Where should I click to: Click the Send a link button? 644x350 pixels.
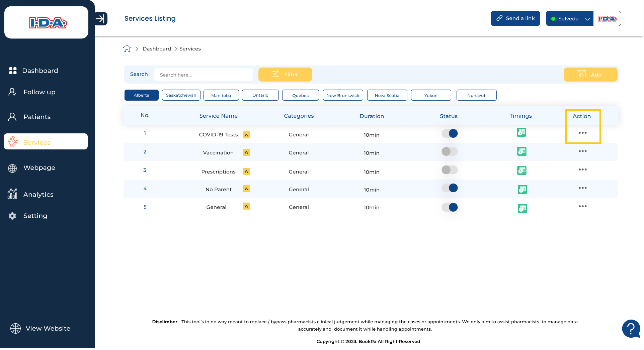515,18
